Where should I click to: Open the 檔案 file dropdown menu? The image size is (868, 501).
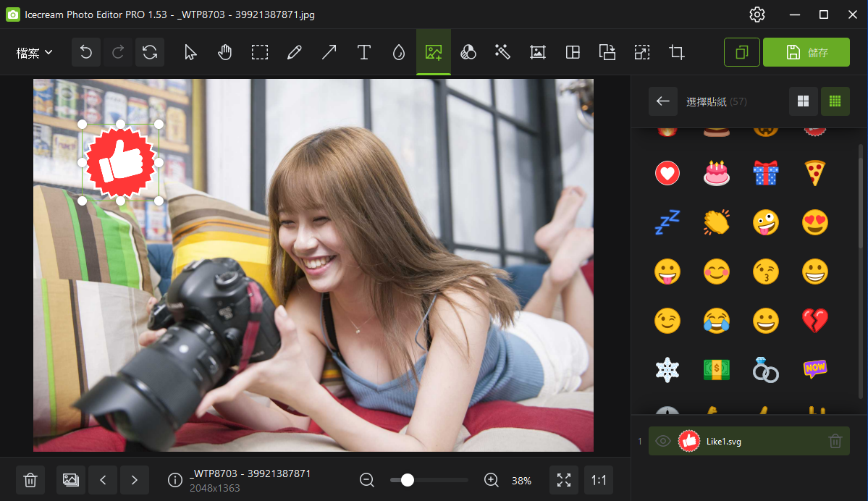[35, 52]
